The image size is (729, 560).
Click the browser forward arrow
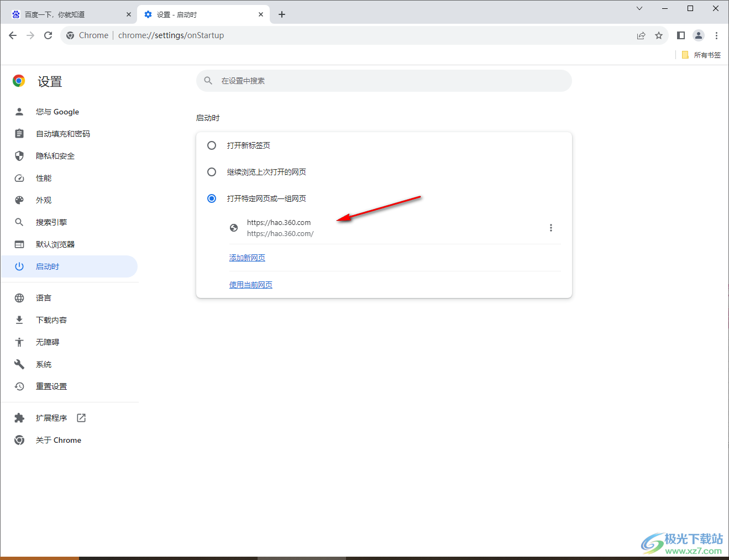coord(30,35)
